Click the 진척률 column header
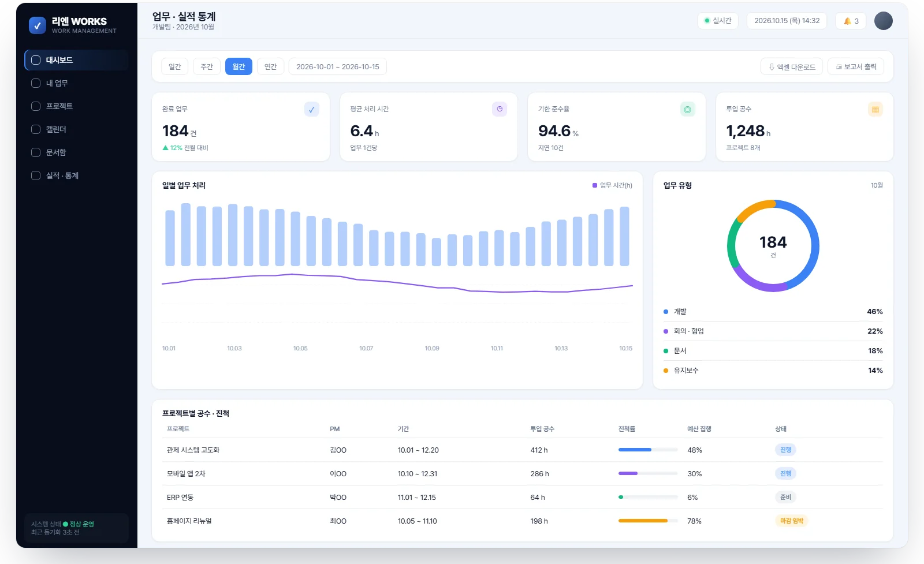This screenshot has height=564, width=924. [x=627, y=429]
